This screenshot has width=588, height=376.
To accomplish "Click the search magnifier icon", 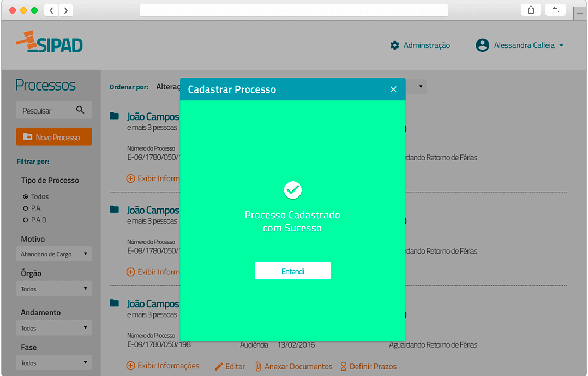I will click(x=80, y=110).
